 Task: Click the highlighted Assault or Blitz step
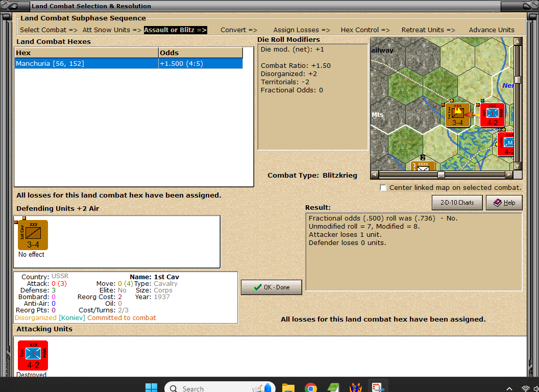coord(175,30)
